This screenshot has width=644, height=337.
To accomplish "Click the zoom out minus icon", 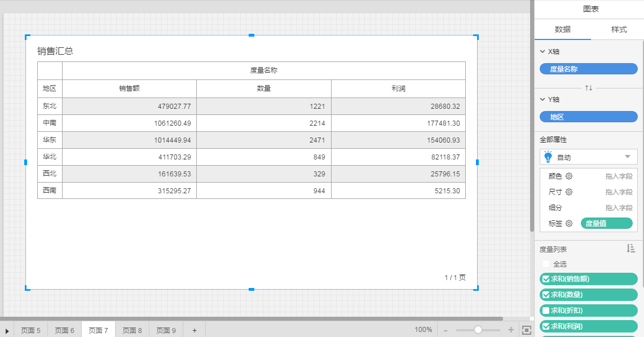I will [445, 330].
